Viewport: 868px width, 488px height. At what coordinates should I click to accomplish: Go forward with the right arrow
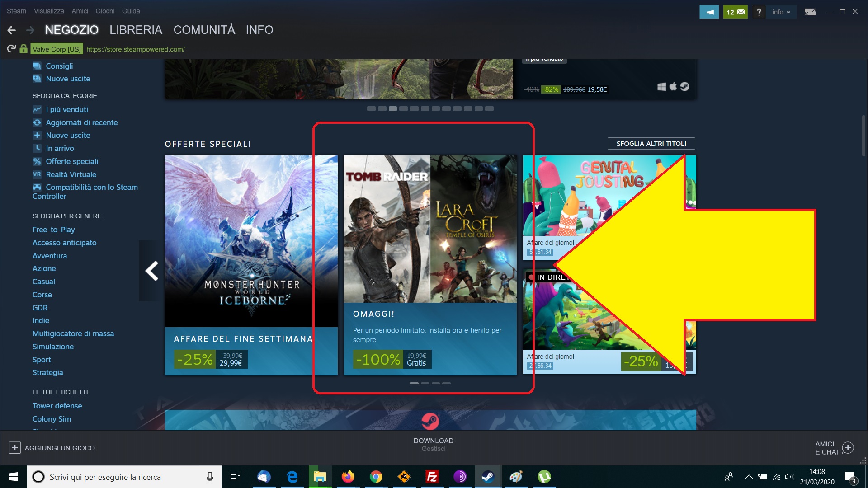[30, 30]
